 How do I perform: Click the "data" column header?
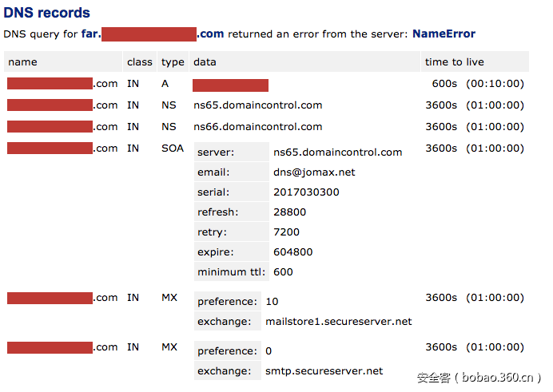tap(205, 62)
